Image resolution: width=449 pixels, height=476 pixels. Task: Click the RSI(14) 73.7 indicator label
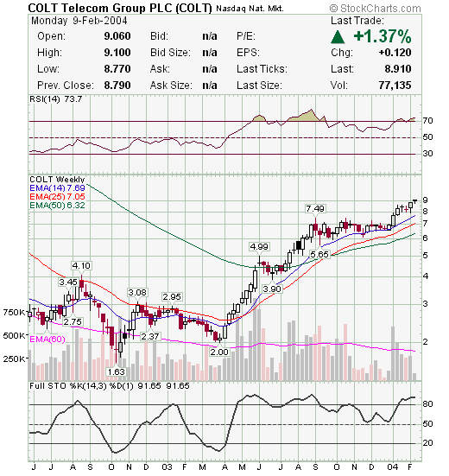pos(56,99)
